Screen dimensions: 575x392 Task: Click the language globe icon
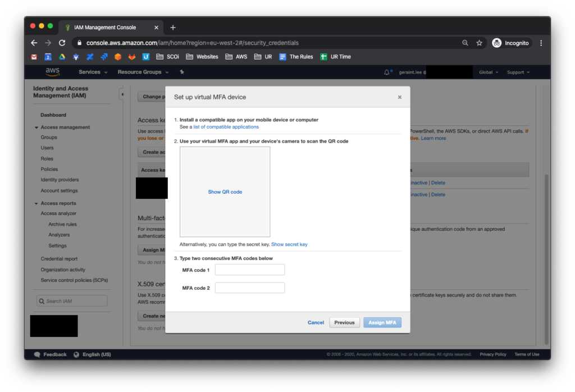pos(76,354)
